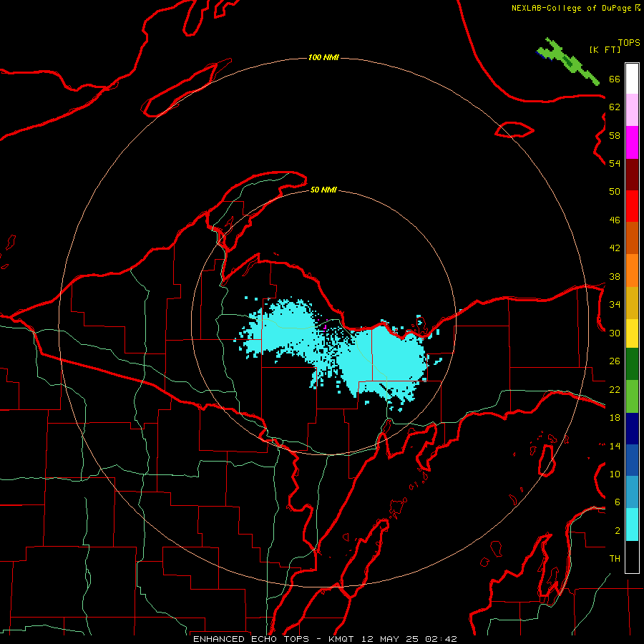The height and width of the screenshot is (644, 644).
Task: Click the legend value 22
Action: [x=615, y=389]
